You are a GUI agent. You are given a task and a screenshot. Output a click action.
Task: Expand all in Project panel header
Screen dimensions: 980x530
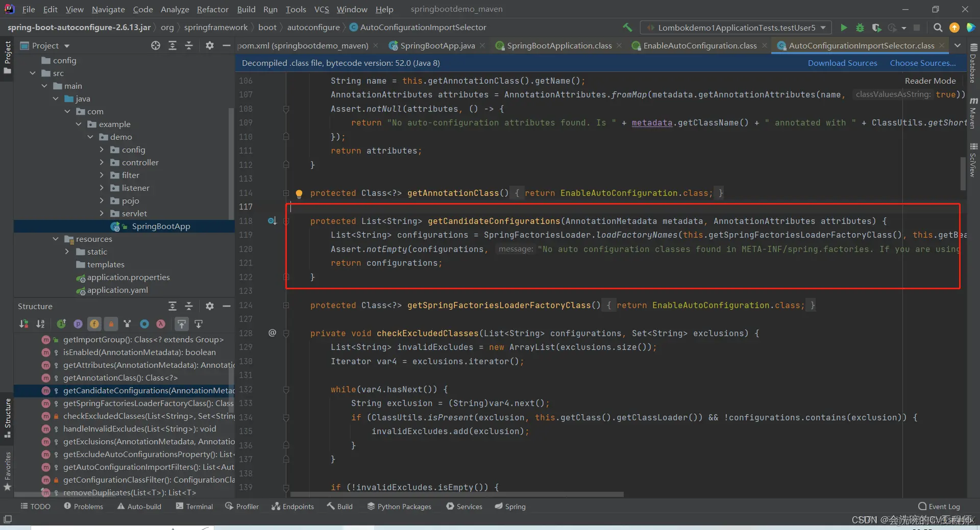click(173, 45)
